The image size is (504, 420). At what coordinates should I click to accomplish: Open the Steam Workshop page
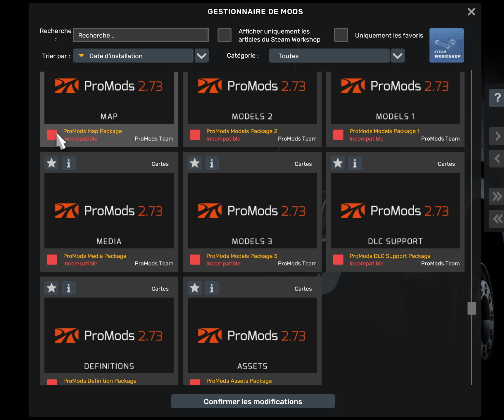coord(446,45)
